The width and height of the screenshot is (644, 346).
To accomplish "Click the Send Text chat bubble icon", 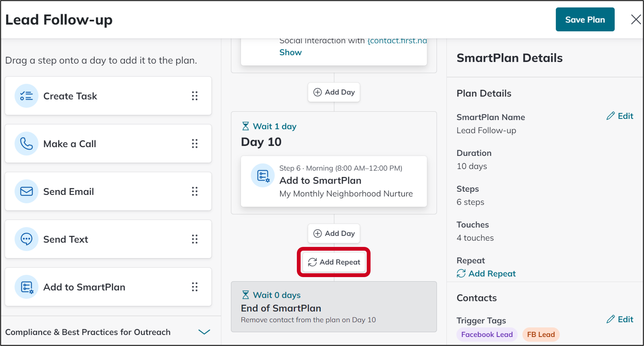I will point(26,239).
